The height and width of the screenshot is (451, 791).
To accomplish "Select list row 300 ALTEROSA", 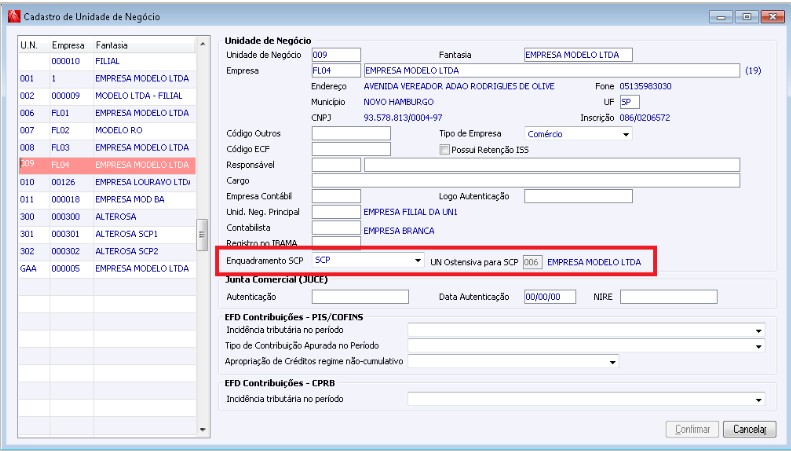I will [107, 217].
